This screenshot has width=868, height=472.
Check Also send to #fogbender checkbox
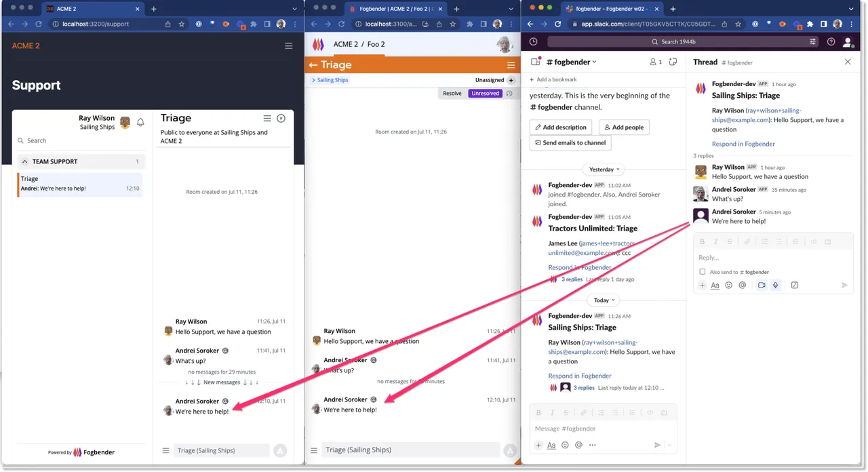pos(703,272)
